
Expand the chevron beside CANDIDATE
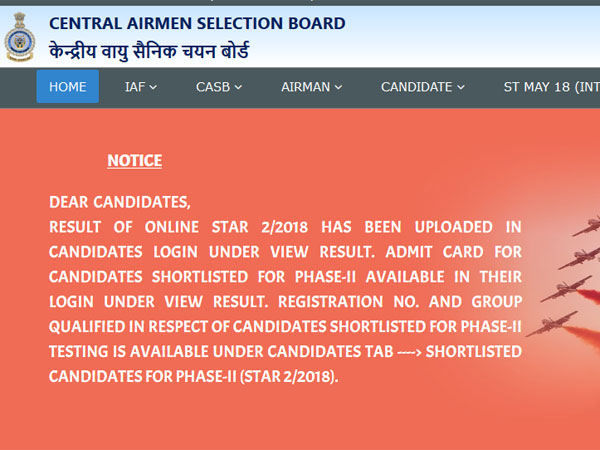pos(460,88)
